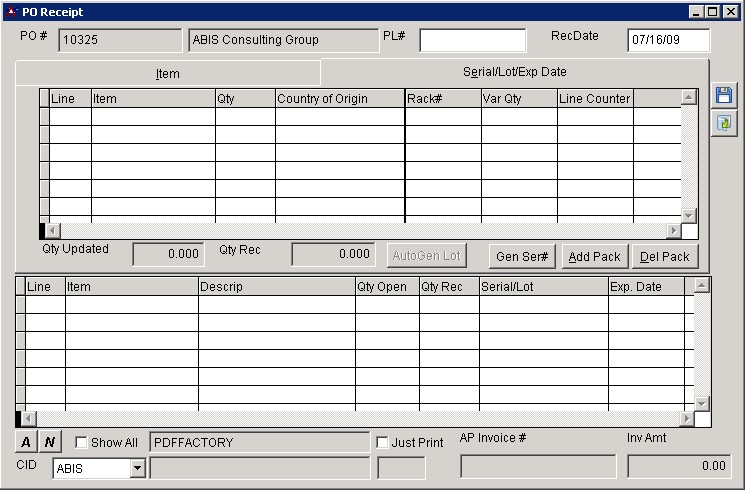The width and height of the screenshot is (745, 490).
Task: Click lower grid scroll-down arrow
Action: pyautogui.click(x=702, y=403)
